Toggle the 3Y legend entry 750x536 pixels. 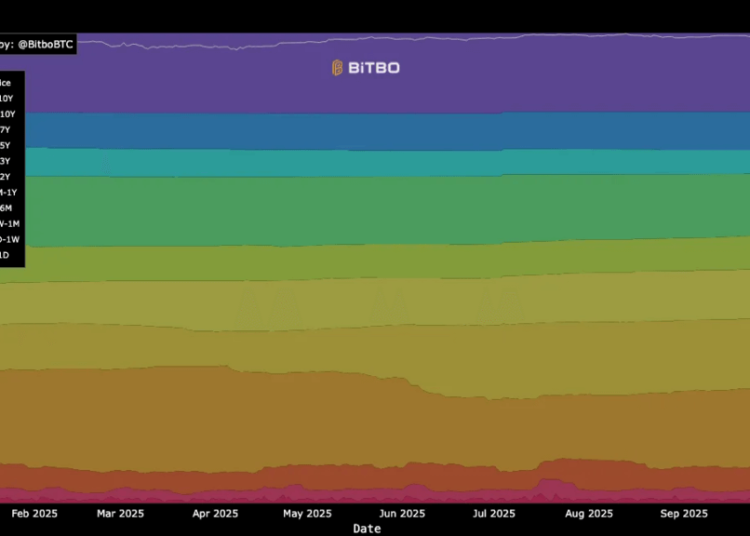[6, 161]
